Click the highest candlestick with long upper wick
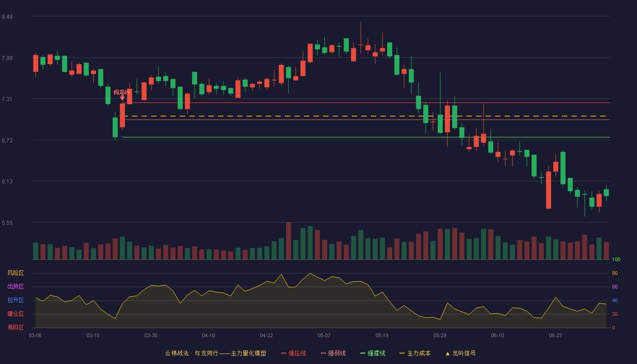637x364 pixels. click(x=360, y=38)
